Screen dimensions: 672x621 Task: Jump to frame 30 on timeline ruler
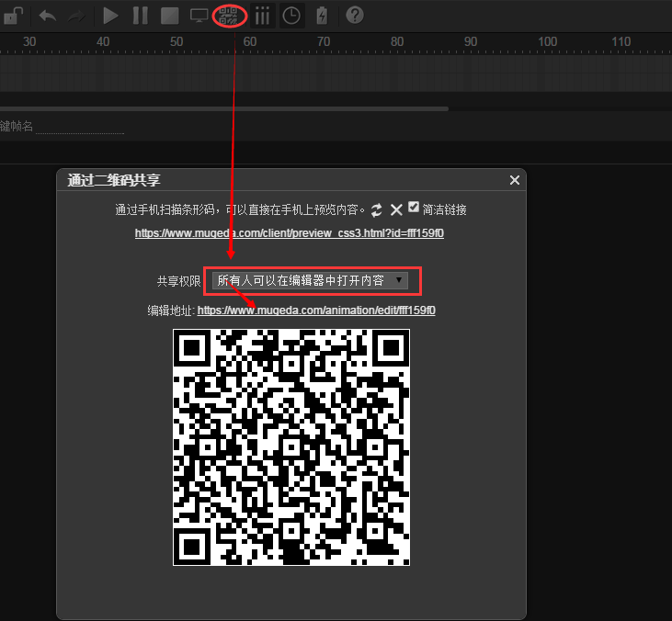click(x=29, y=41)
